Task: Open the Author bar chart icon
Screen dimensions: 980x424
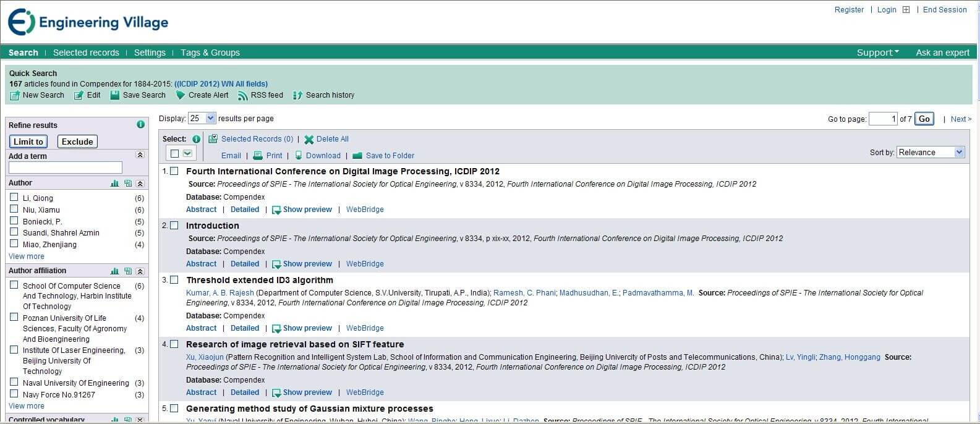Action: [114, 184]
